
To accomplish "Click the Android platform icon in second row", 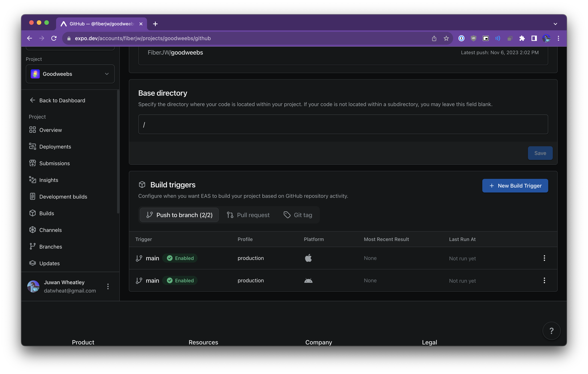I will click(x=308, y=280).
